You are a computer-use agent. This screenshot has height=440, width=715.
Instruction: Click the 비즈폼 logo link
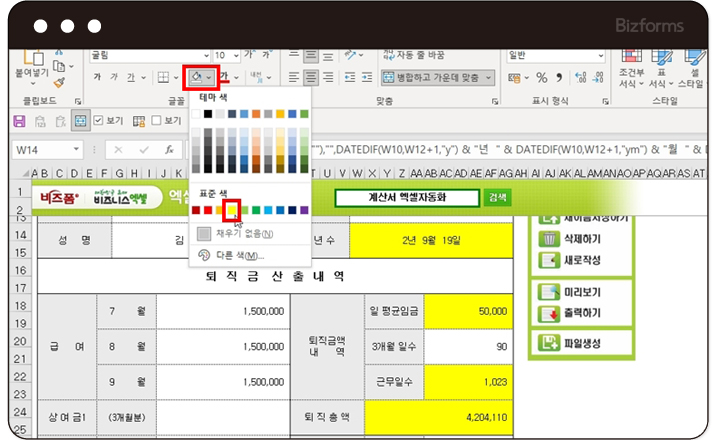click(x=59, y=198)
